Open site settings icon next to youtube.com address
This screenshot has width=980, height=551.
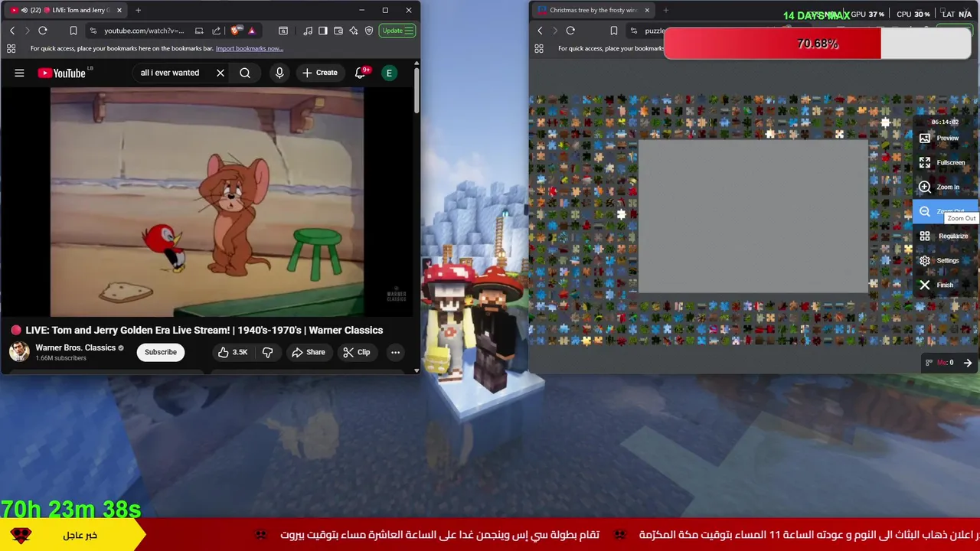point(93,31)
